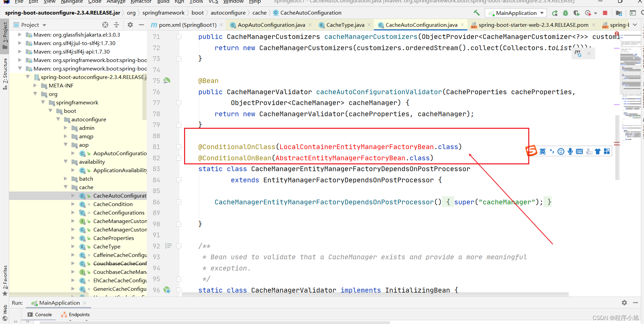644x324 pixels.
Task: Click the profiler run icon in toolbar
Action: click(588, 13)
